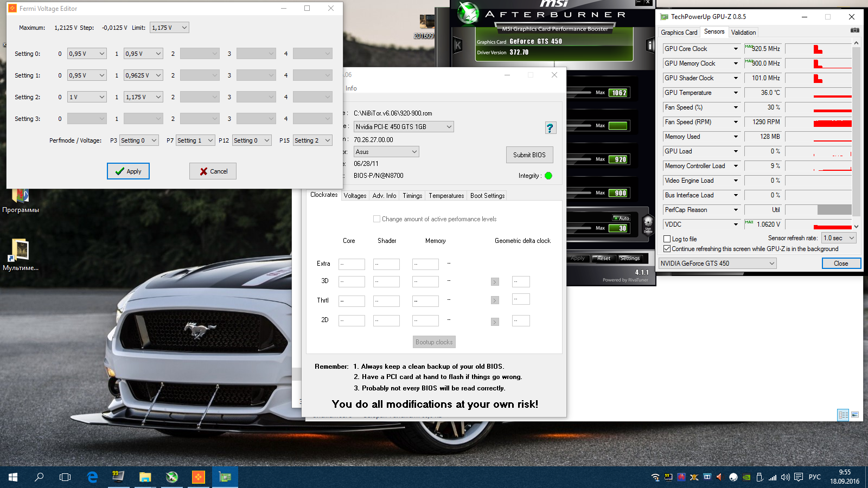
Task: Switch to the Timings tab
Action: click(412, 196)
